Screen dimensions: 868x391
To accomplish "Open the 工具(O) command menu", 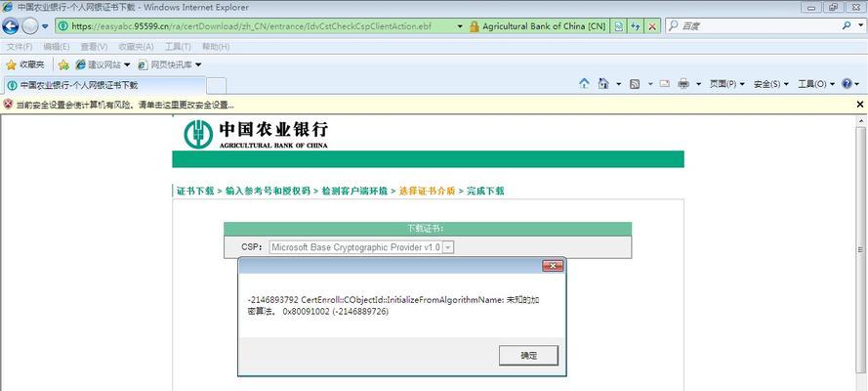I will [x=816, y=84].
